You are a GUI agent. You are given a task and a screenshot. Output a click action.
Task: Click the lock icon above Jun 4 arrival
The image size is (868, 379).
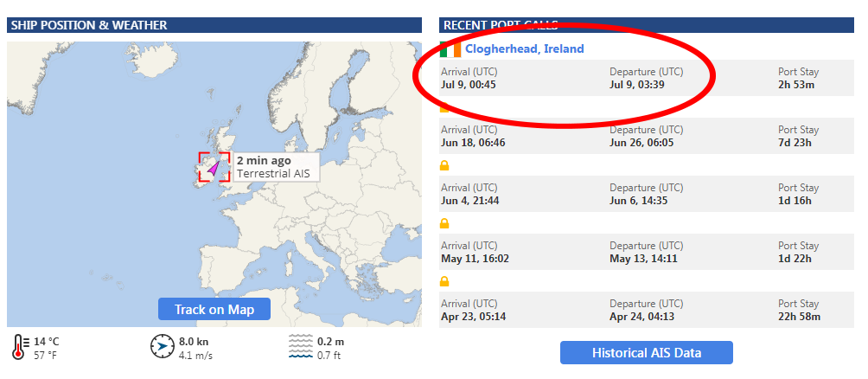(444, 165)
